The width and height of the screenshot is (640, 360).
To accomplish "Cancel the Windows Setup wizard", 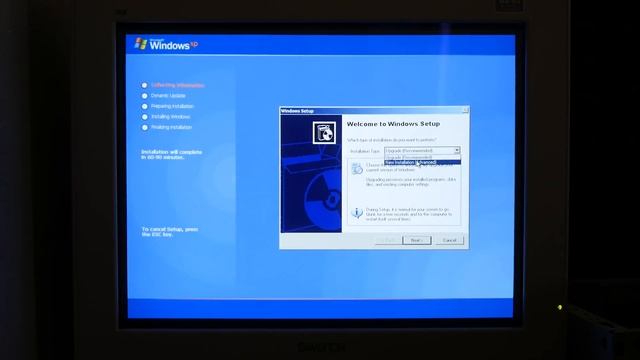I will (x=449, y=240).
